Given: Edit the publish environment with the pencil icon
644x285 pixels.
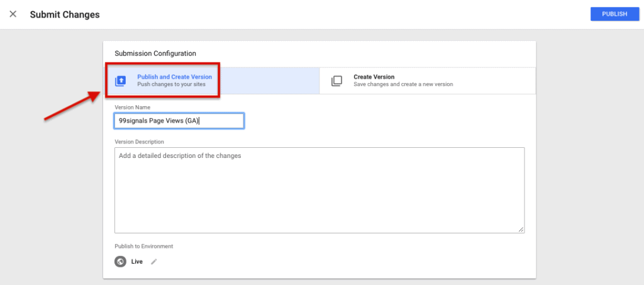Looking at the screenshot, I should (x=154, y=262).
